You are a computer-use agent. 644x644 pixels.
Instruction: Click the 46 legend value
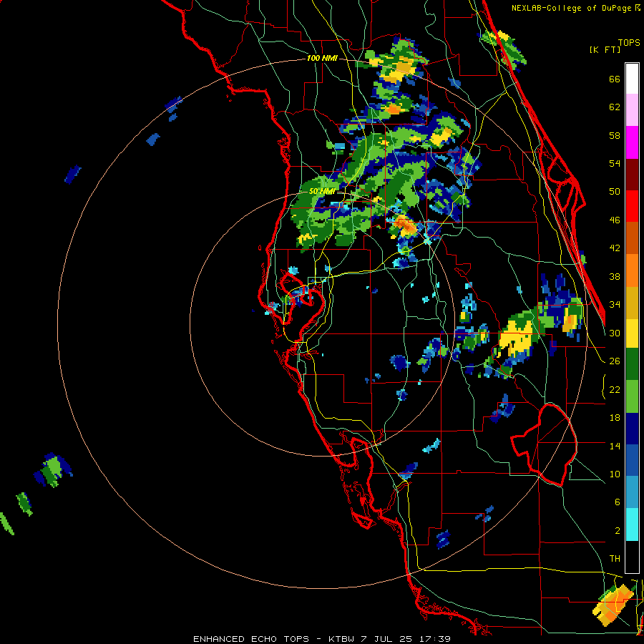pos(615,220)
